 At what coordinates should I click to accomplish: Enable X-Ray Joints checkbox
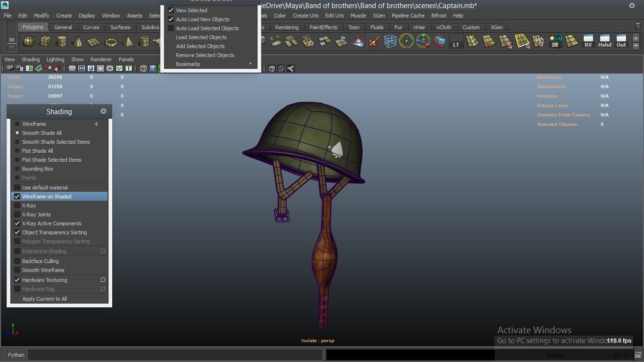pyautogui.click(x=17, y=214)
